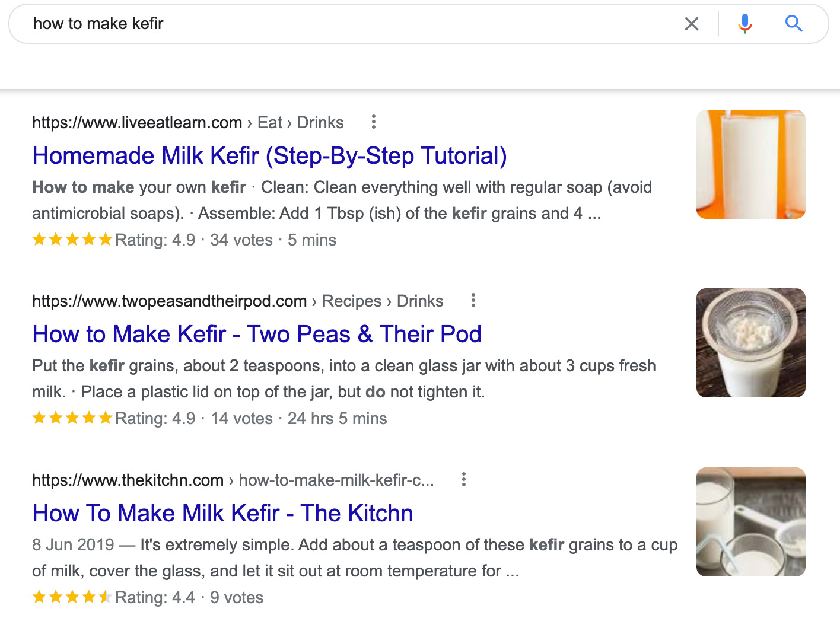Open the three-dot menu for liveeatlearn.com result
This screenshot has height=618, width=840.
pos(374,122)
